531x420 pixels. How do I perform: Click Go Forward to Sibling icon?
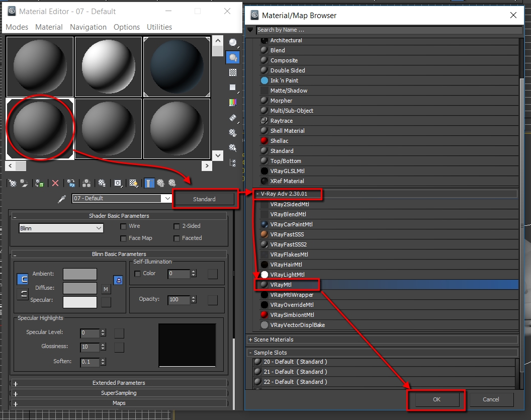point(172,183)
